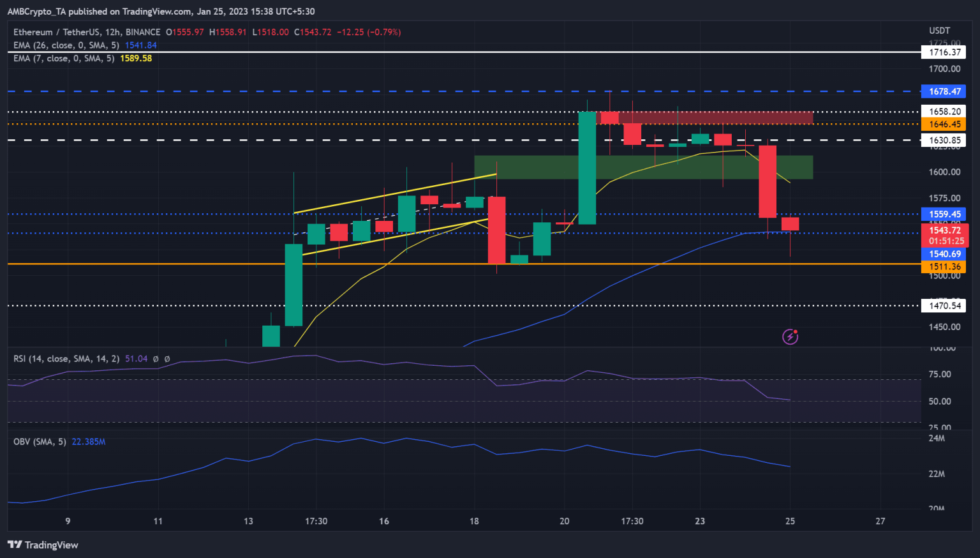Select the orange 1646.45 price label

click(x=944, y=124)
